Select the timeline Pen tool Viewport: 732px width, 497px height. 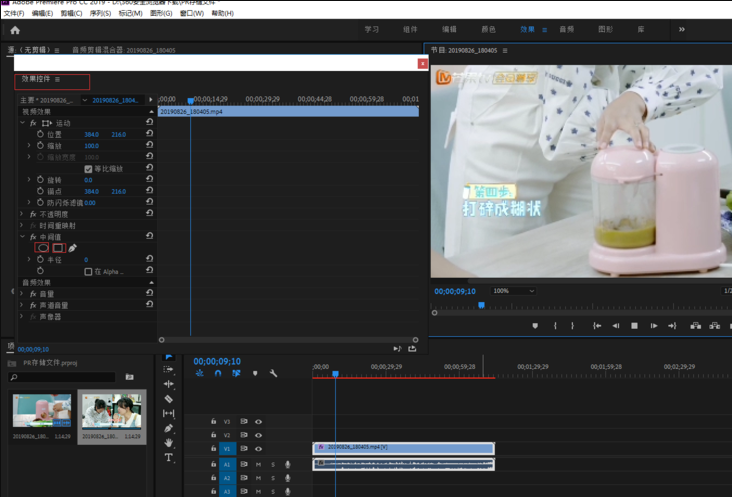[169, 428]
